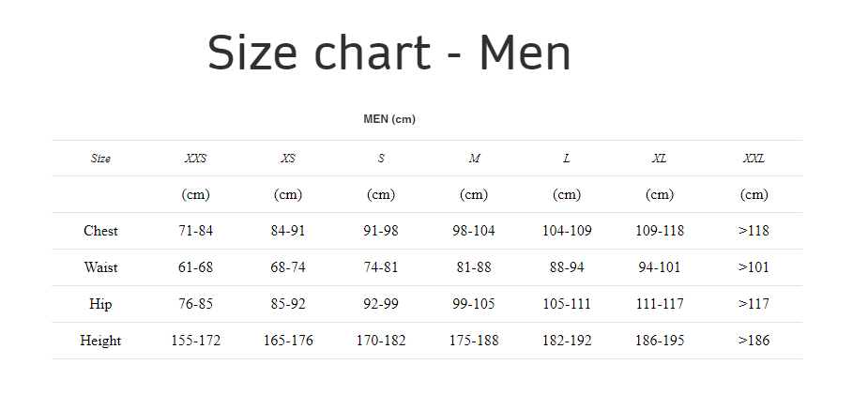Select the XS size column header
Viewport: 868px width, 395px height.
point(288,159)
